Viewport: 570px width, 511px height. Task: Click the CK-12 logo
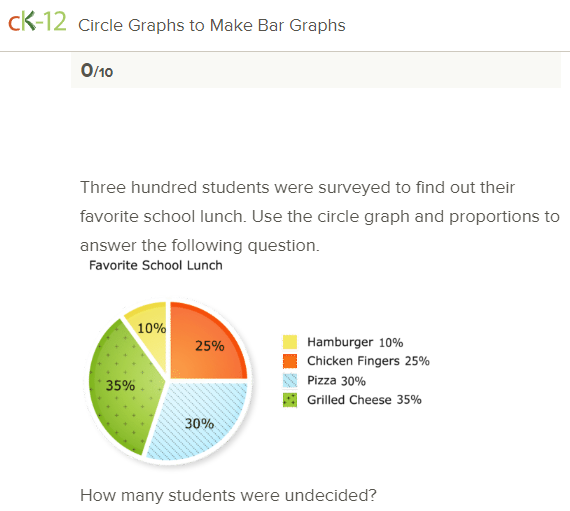coord(37,21)
